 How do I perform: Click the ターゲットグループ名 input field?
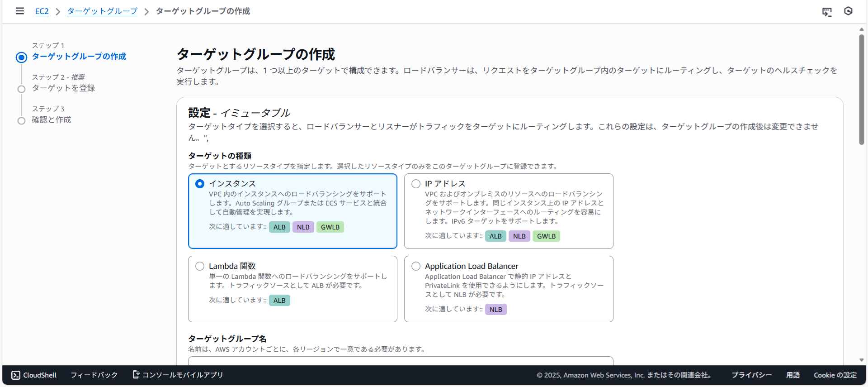(401, 361)
